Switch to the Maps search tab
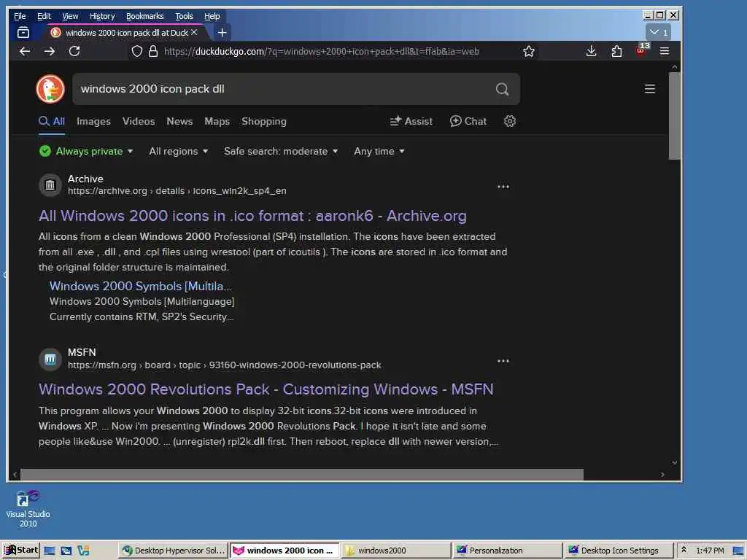The height and width of the screenshot is (560, 747). (x=217, y=122)
